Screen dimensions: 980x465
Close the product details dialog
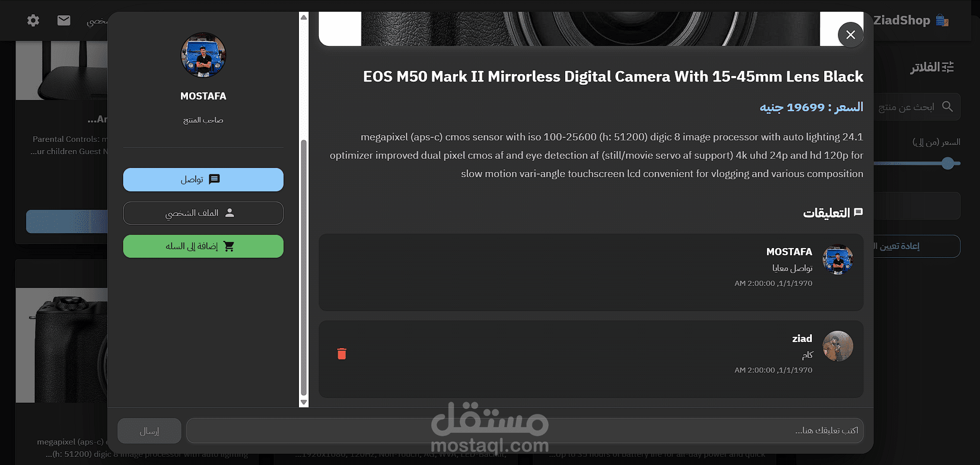click(x=850, y=35)
